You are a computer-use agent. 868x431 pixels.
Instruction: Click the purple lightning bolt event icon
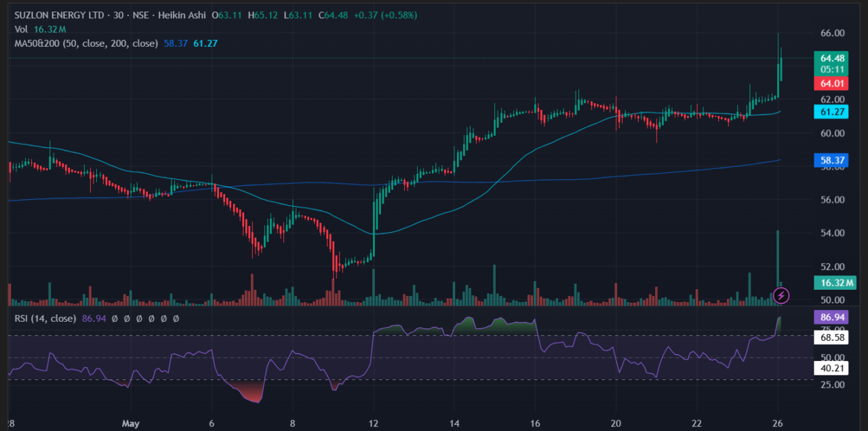point(781,295)
